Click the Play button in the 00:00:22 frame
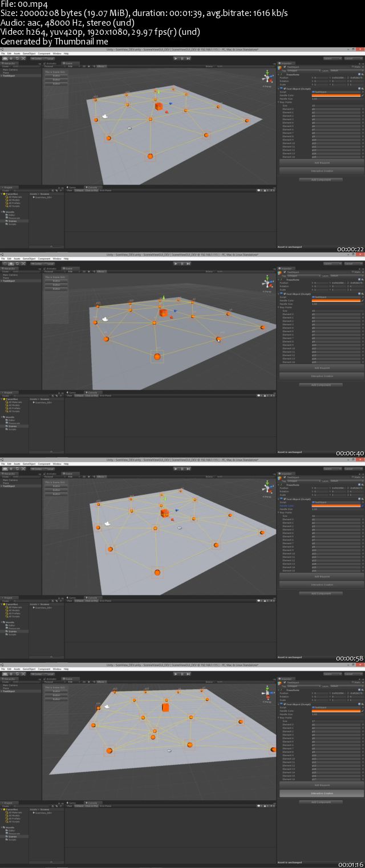 175,58
